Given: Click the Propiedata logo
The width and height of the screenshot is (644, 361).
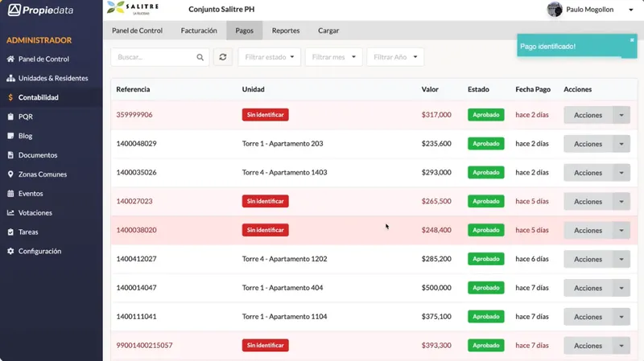Looking at the screenshot, I should 41,10.
